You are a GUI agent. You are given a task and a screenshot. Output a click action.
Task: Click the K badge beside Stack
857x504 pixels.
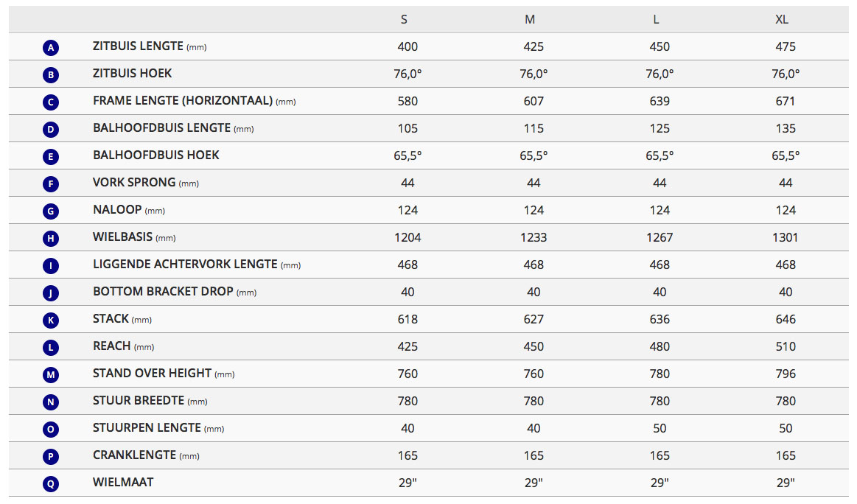[51, 321]
